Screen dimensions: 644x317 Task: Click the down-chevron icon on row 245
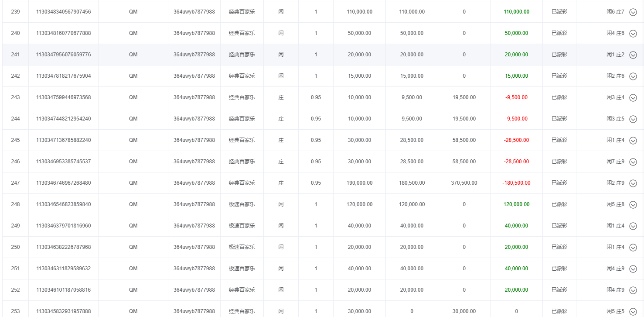(633, 141)
